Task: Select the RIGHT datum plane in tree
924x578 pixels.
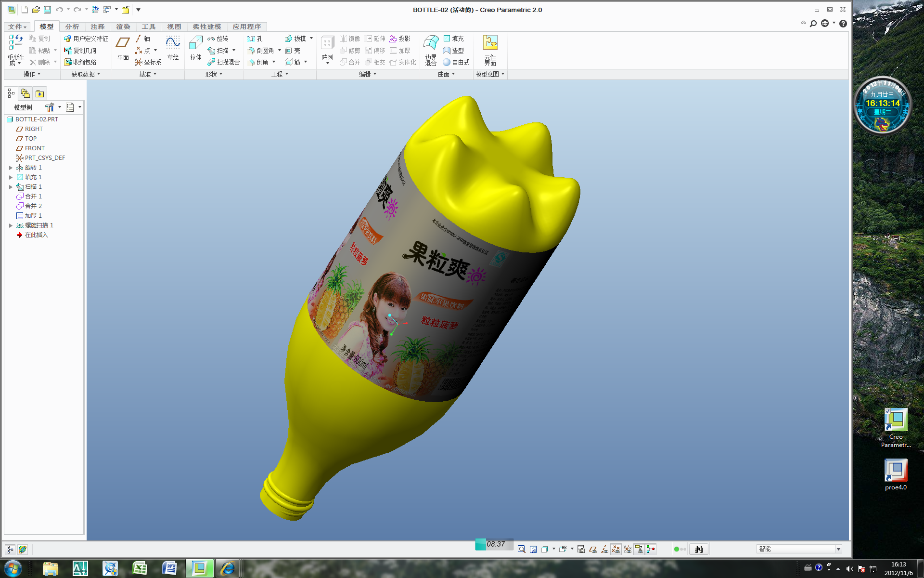Action: pyautogui.click(x=29, y=129)
